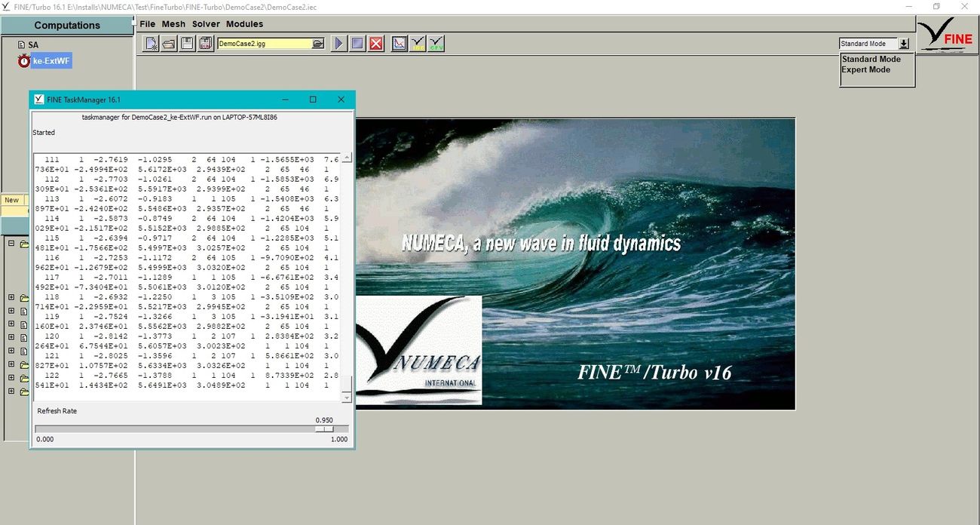The image size is (980, 525).
Task: Open the Solver menu
Action: 206,24
